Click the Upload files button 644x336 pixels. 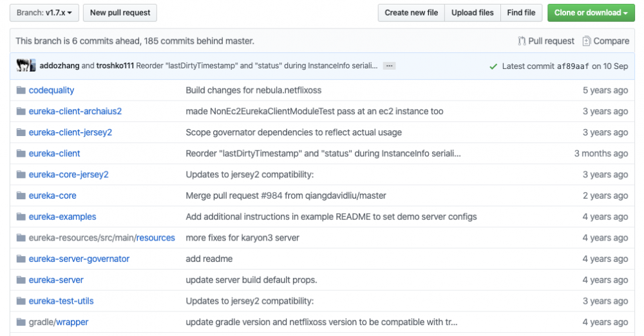point(473,12)
